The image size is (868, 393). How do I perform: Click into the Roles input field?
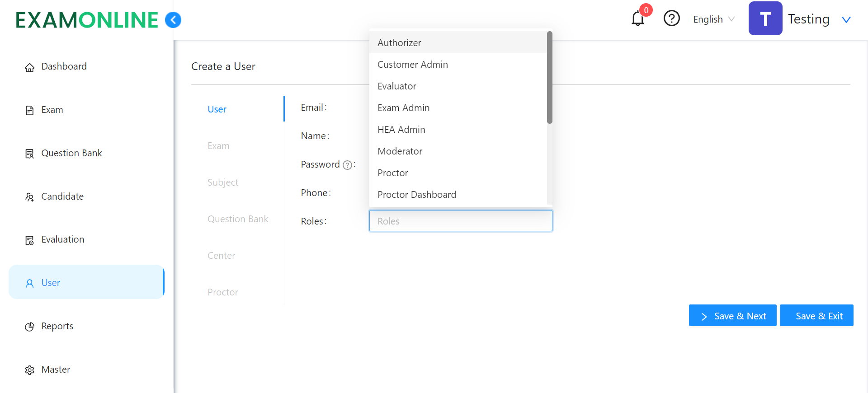(x=460, y=221)
